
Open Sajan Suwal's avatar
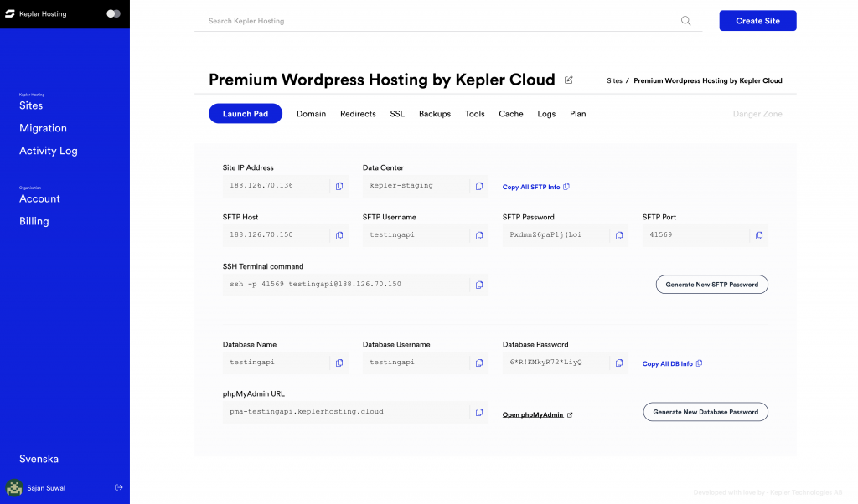pyautogui.click(x=14, y=487)
